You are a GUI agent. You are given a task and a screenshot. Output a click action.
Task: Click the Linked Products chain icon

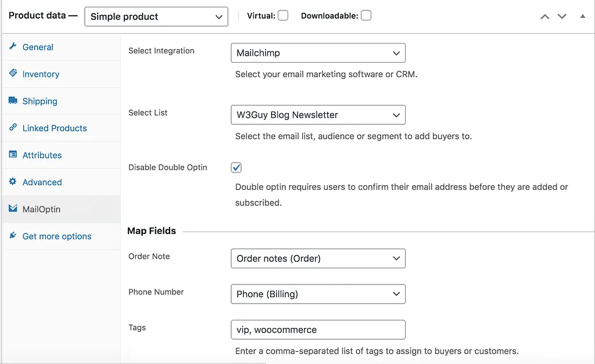[x=13, y=128]
